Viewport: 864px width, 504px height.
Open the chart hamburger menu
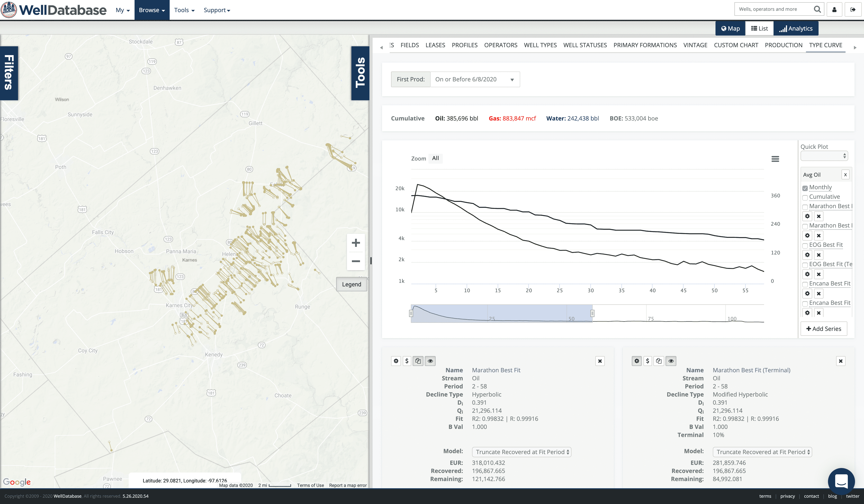tap(775, 159)
